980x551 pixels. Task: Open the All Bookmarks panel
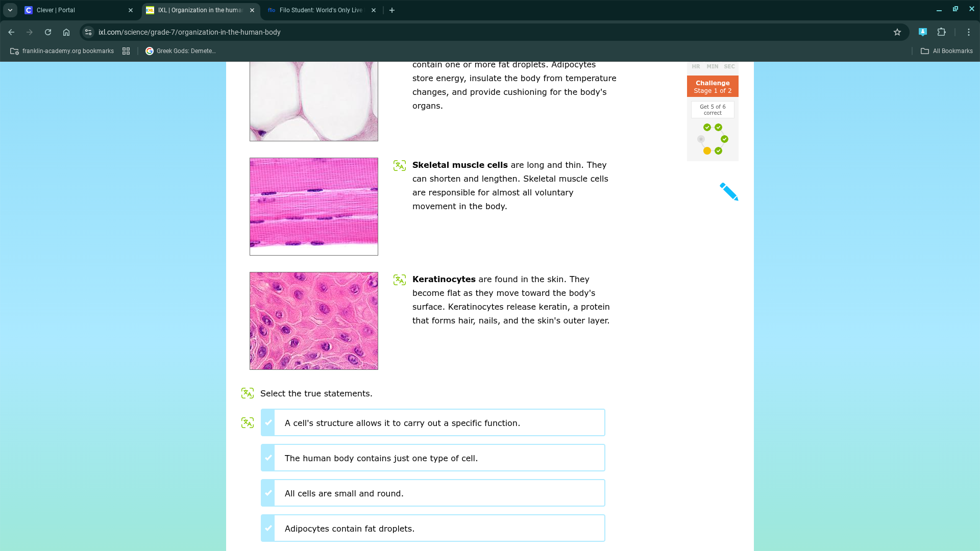click(x=946, y=51)
